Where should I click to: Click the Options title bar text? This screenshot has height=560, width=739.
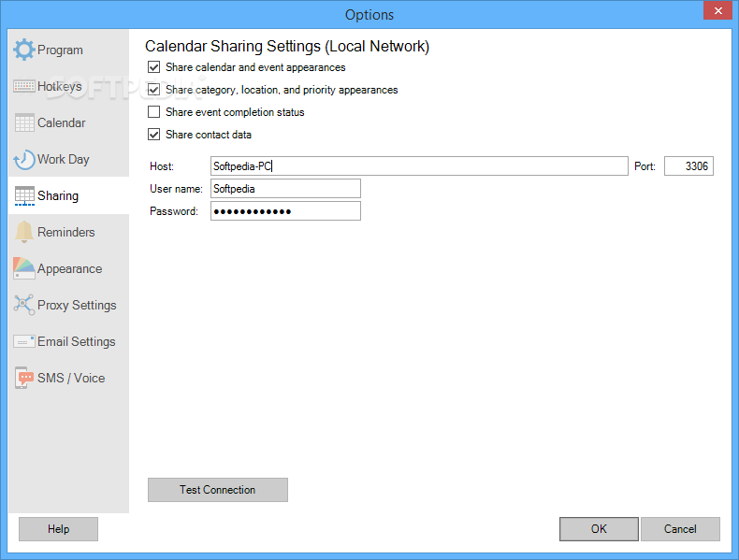point(369,15)
